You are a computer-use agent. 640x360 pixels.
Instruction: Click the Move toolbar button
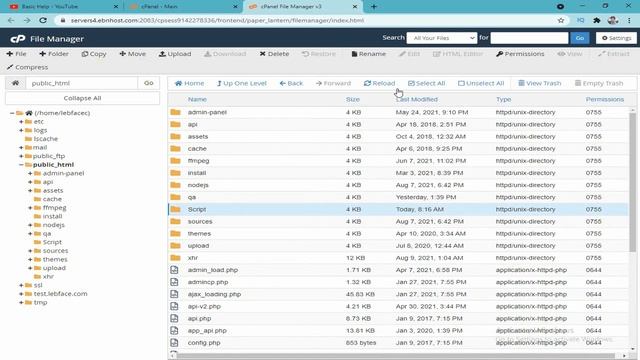click(132, 54)
